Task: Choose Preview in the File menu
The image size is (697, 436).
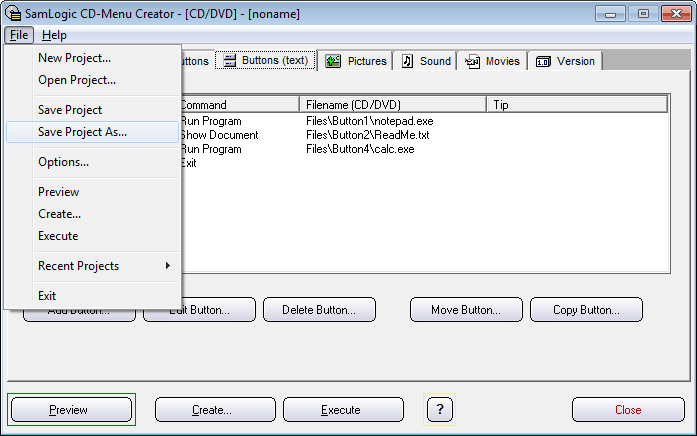Action: pos(93,192)
